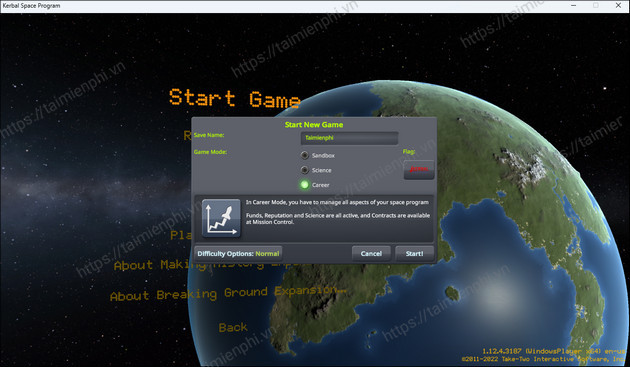Click the Start! button
Screen dimensions: 630x367
[414, 254]
